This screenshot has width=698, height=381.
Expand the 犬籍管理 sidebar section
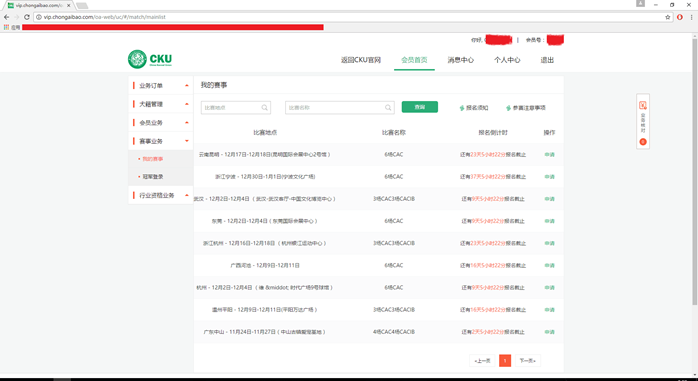pyautogui.click(x=161, y=104)
